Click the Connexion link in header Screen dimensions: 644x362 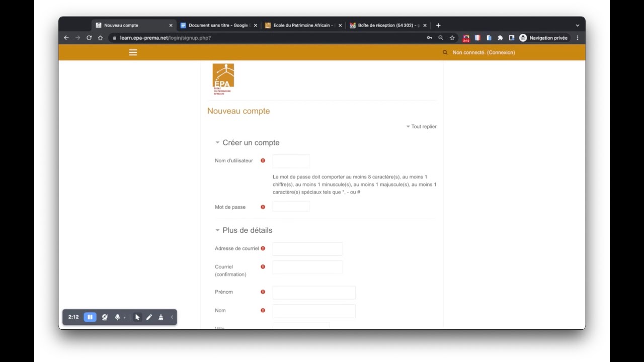point(501,52)
